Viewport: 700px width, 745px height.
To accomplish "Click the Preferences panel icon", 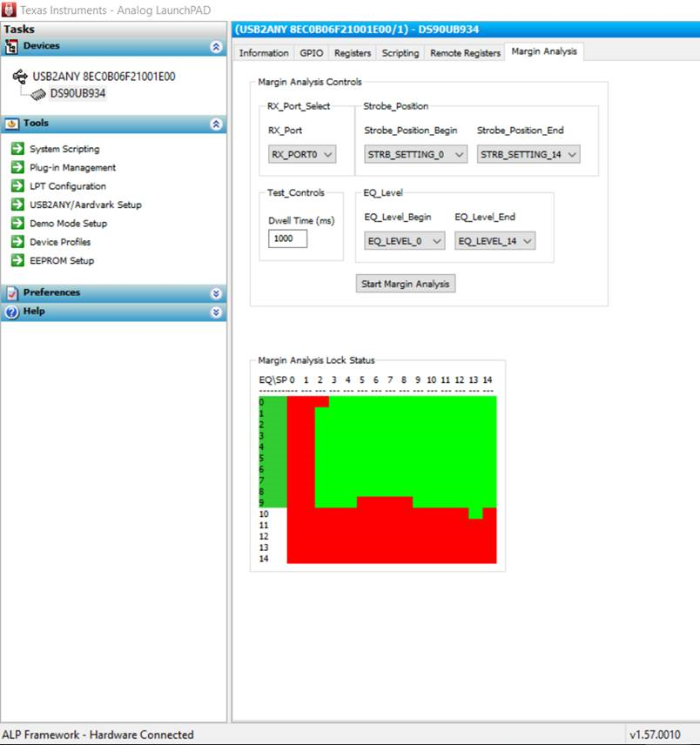I will click(12, 293).
